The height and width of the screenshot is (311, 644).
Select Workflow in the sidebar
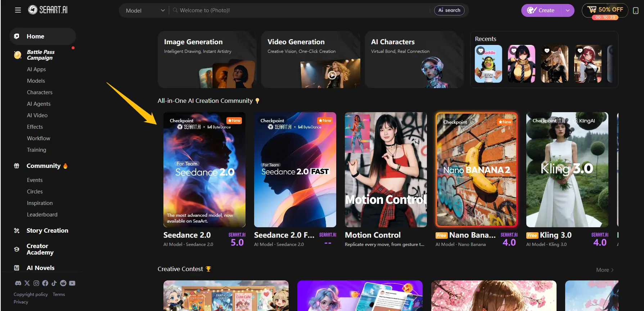click(x=39, y=138)
